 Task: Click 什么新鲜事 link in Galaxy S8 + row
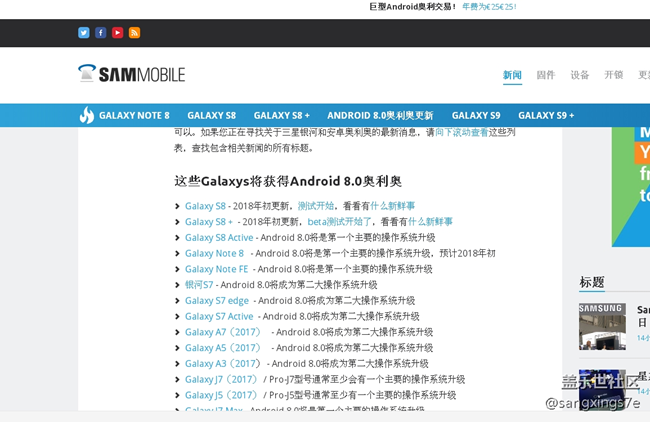(x=430, y=222)
